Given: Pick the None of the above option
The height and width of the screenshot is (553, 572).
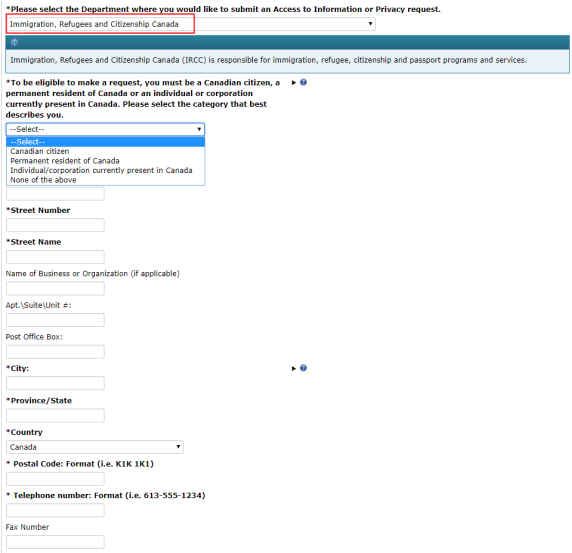Looking at the screenshot, I should pos(105,180).
